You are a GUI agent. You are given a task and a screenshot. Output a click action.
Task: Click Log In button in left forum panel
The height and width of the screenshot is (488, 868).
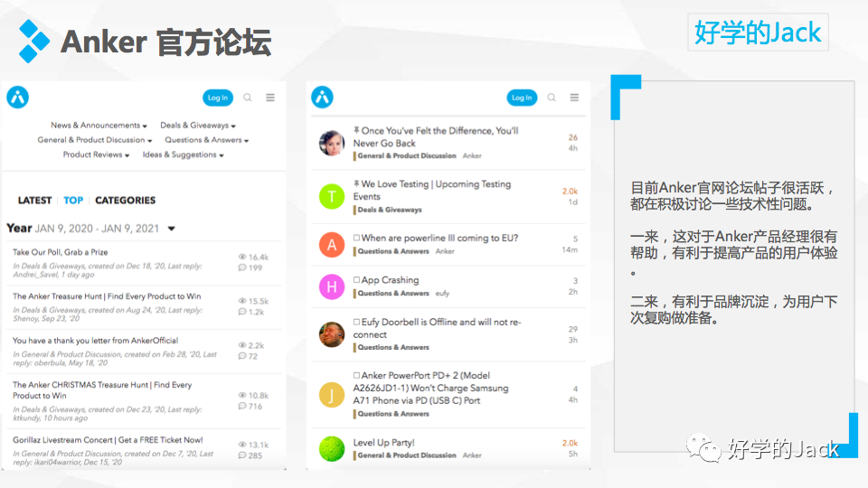tap(218, 98)
